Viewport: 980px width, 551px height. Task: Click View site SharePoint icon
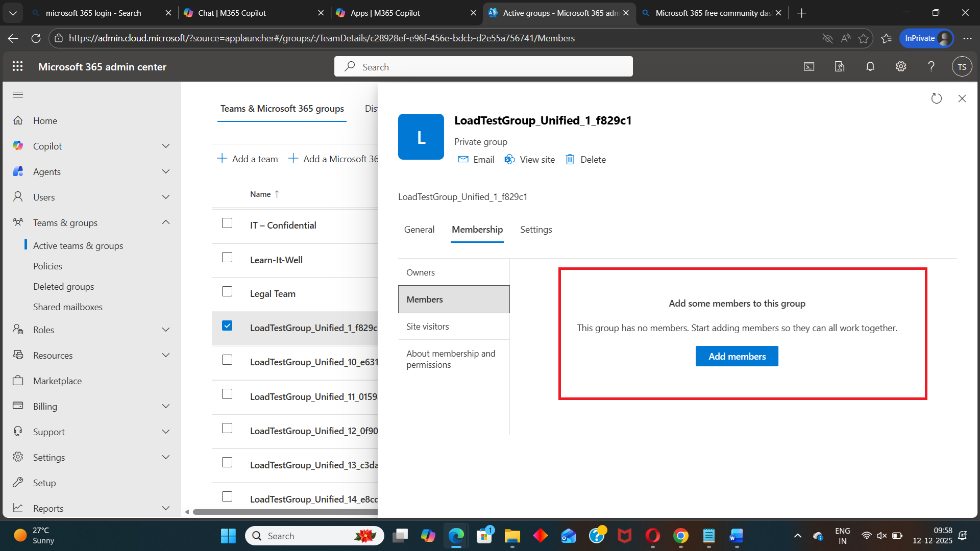(509, 159)
